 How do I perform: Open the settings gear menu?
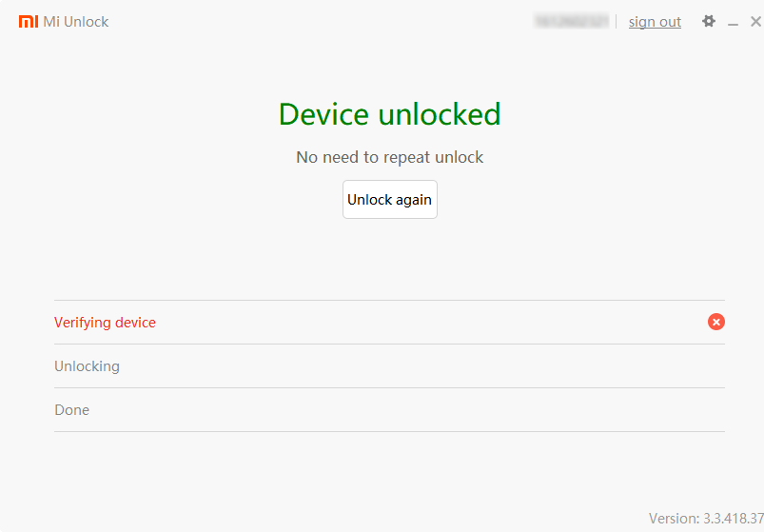[709, 21]
